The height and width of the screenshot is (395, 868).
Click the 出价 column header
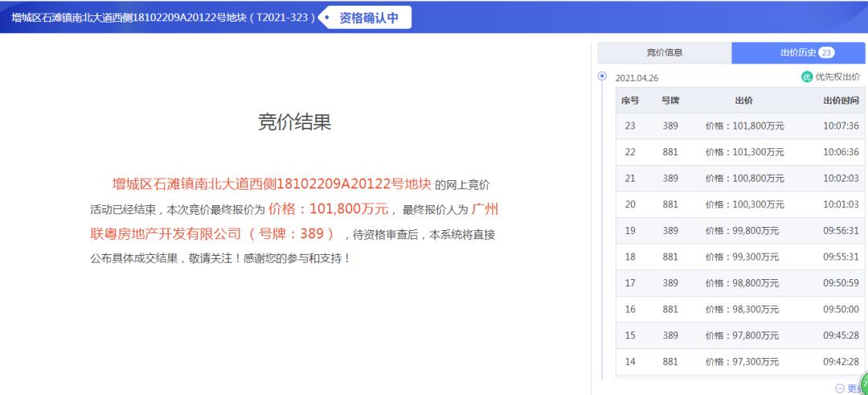(x=743, y=101)
